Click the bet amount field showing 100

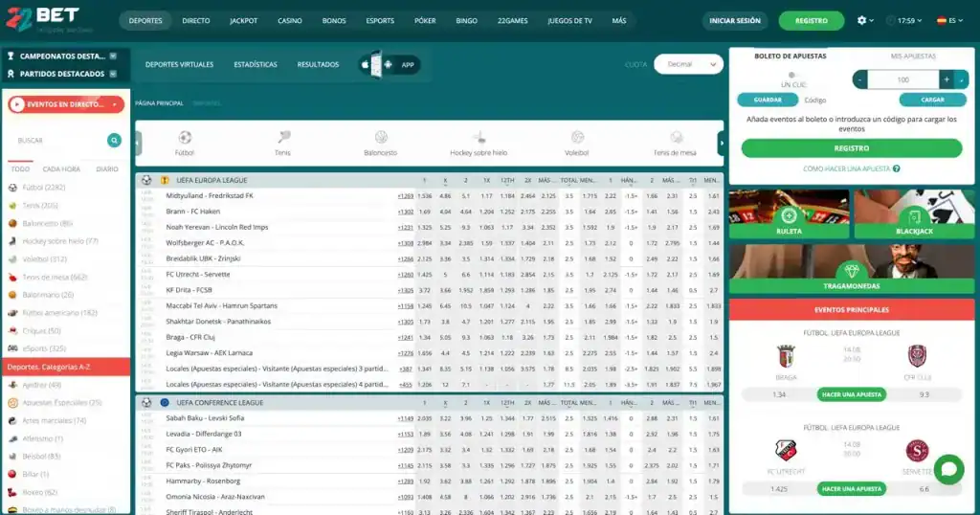[x=903, y=79]
